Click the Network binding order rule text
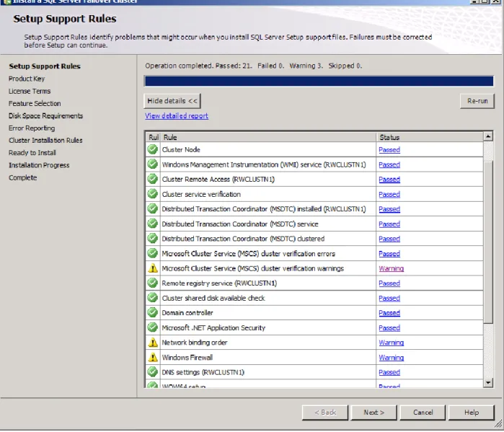The width and height of the screenshot is (504, 432). tap(195, 343)
